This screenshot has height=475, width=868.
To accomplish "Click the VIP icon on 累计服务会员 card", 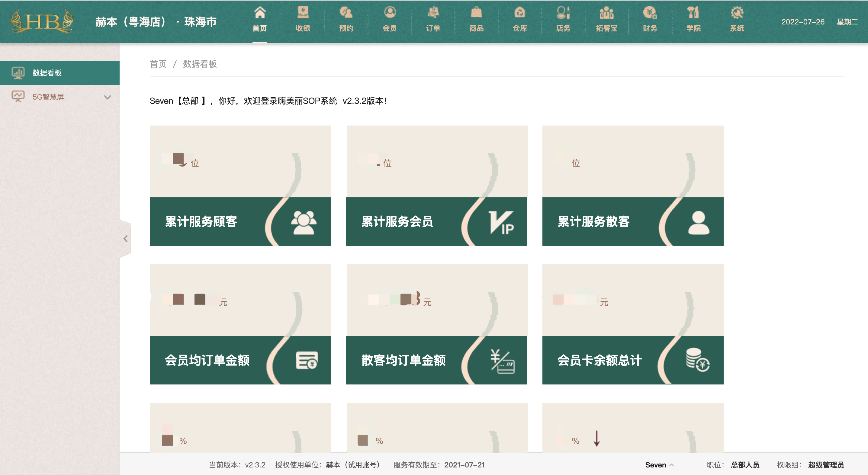I will [x=501, y=222].
